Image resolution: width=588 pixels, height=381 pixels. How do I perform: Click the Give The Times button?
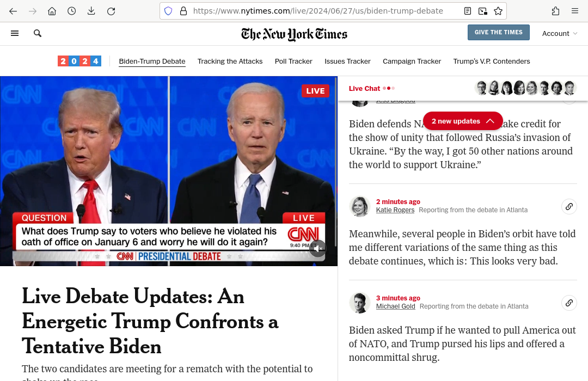click(x=498, y=32)
